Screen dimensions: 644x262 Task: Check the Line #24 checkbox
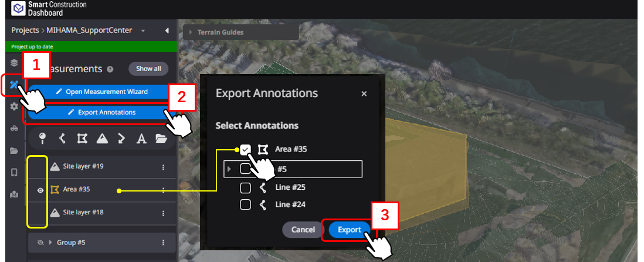pyautogui.click(x=245, y=204)
